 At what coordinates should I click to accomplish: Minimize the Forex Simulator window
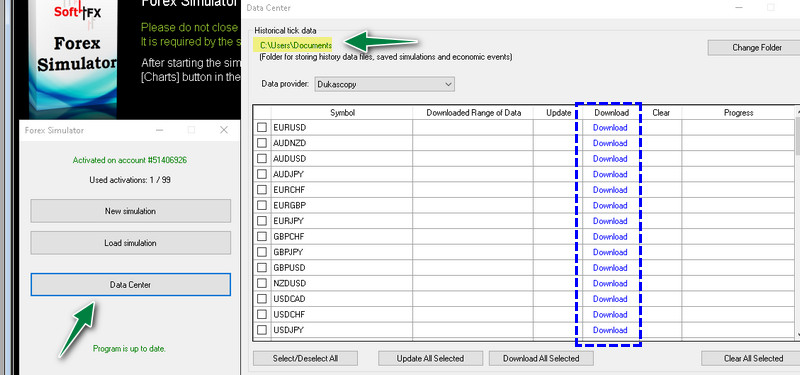(160, 130)
